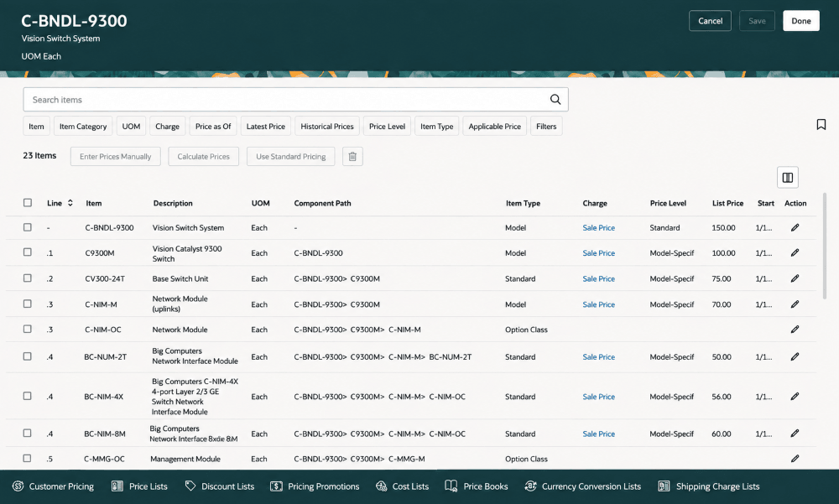This screenshot has width=839, height=504.
Task: Open Sale Price link for C9300M row
Action: pyautogui.click(x=599, y=253)
